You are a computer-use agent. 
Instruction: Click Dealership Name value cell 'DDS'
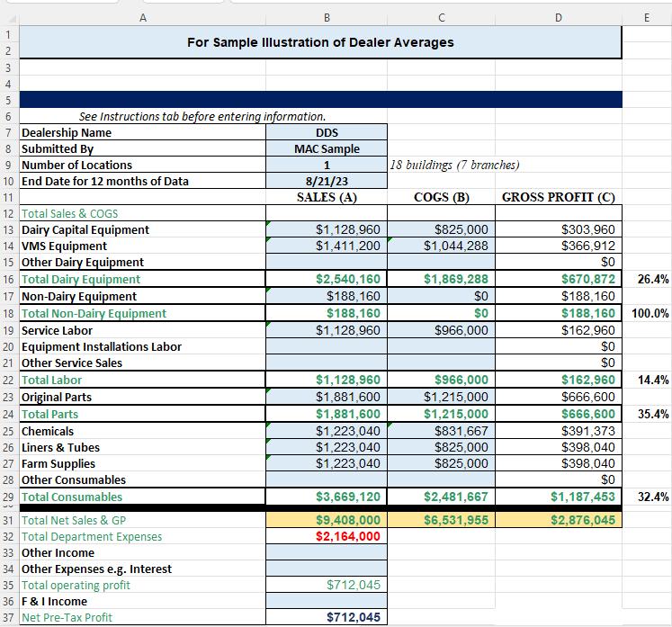point(327,132)
